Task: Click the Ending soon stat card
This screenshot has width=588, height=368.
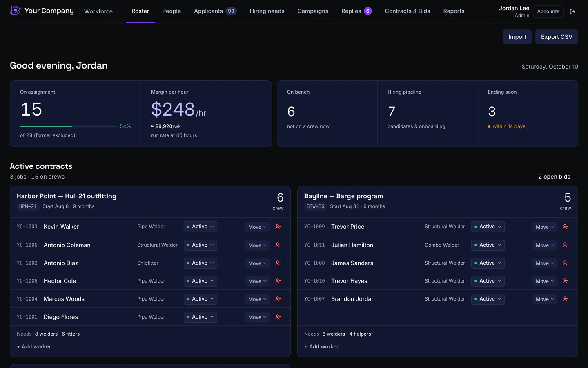Action: (x=528, y=114)
